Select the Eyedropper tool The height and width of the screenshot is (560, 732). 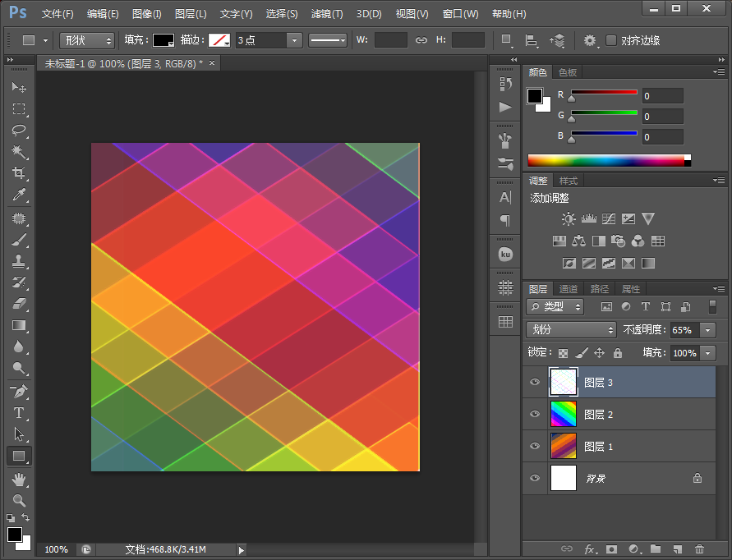coord(19,195)
